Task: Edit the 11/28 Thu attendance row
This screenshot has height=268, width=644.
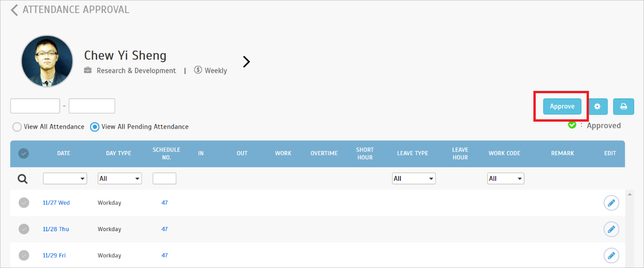Action: [611, 229]
